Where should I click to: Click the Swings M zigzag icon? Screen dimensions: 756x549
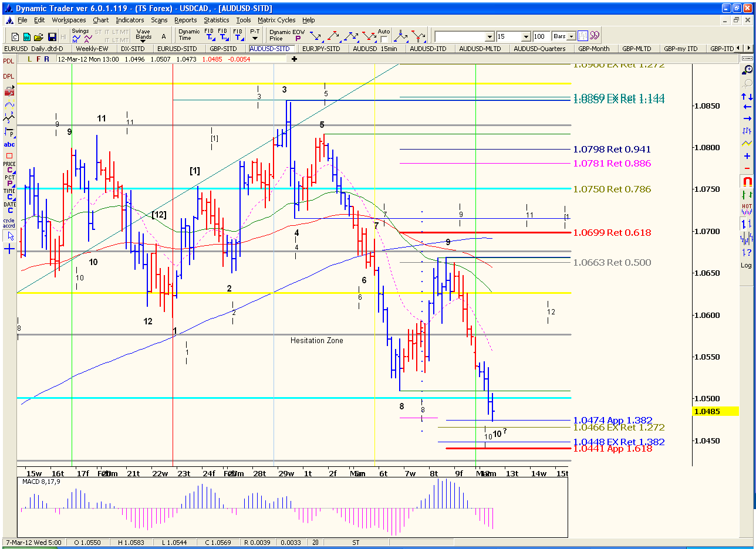pos(76,38)
